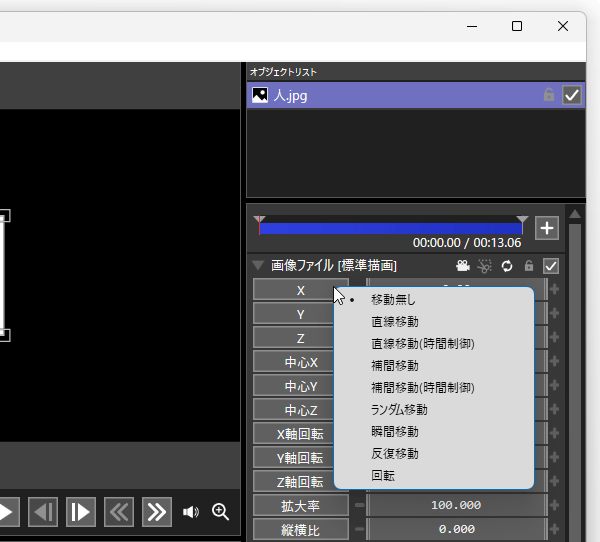Open the 中心Z parameter button
Viewport: 600px width, 542px height.
pyautogui.click(x=301, y=410)
